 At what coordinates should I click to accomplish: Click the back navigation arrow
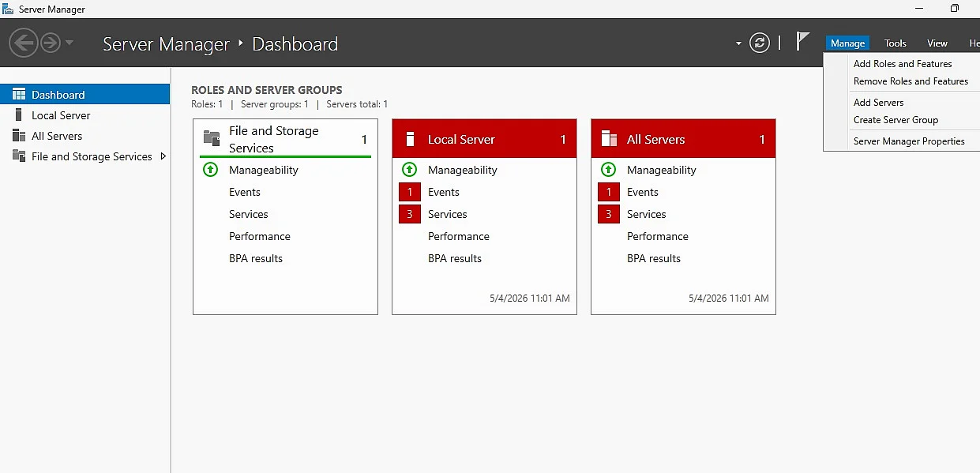(24, 43)
